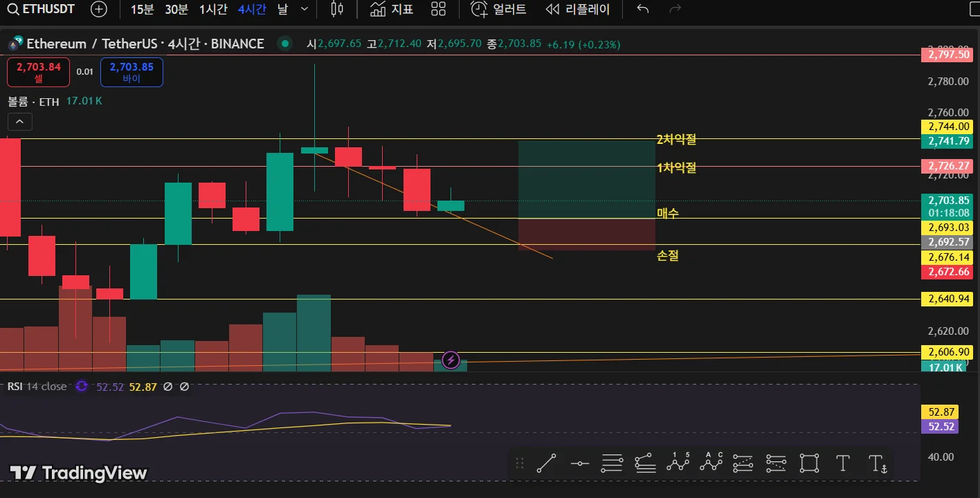Screen dimensions: 980x498
Task: Click the red 셀 sell button
Action: click(x=39, y=73)
